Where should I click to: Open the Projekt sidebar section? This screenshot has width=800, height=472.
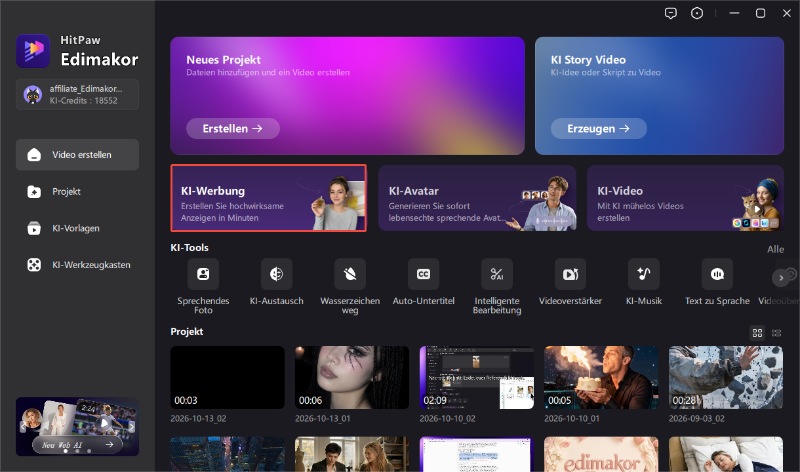[x=78, y=191]
